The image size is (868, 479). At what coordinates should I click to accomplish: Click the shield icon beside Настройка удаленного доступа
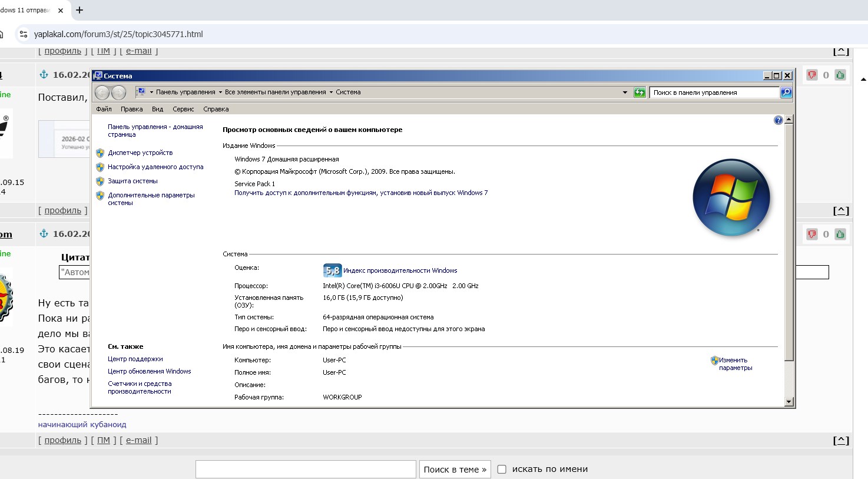point(100,167)
